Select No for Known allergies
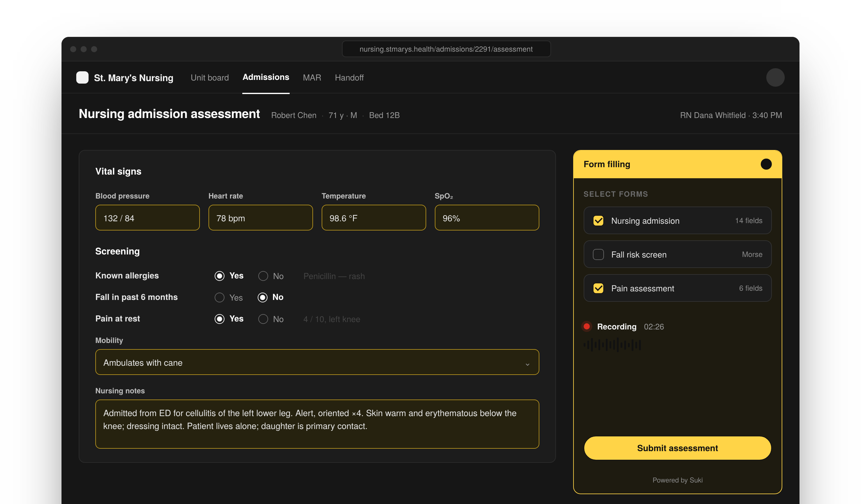861x504 pixels. [263, 276]
